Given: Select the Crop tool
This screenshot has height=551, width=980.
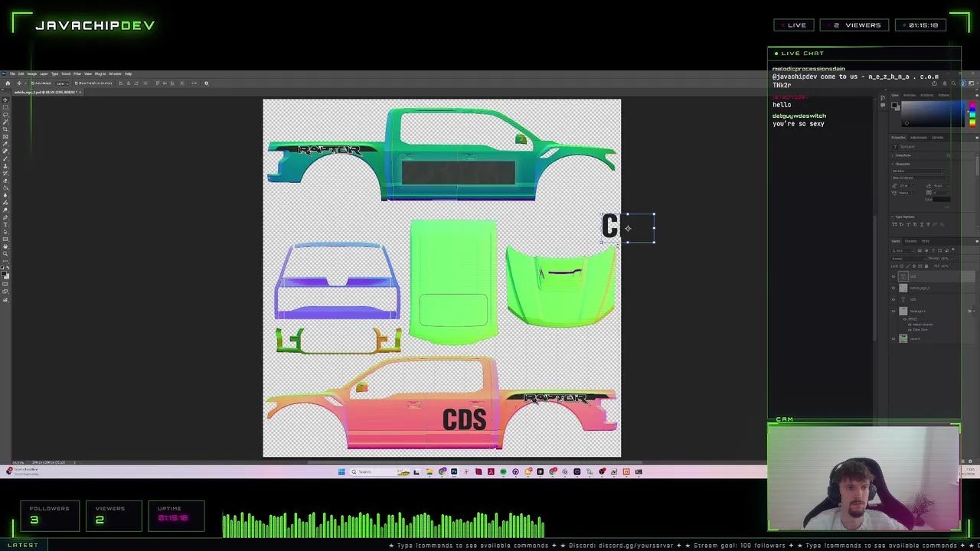Looking at the screenshot, I should 5,129.
